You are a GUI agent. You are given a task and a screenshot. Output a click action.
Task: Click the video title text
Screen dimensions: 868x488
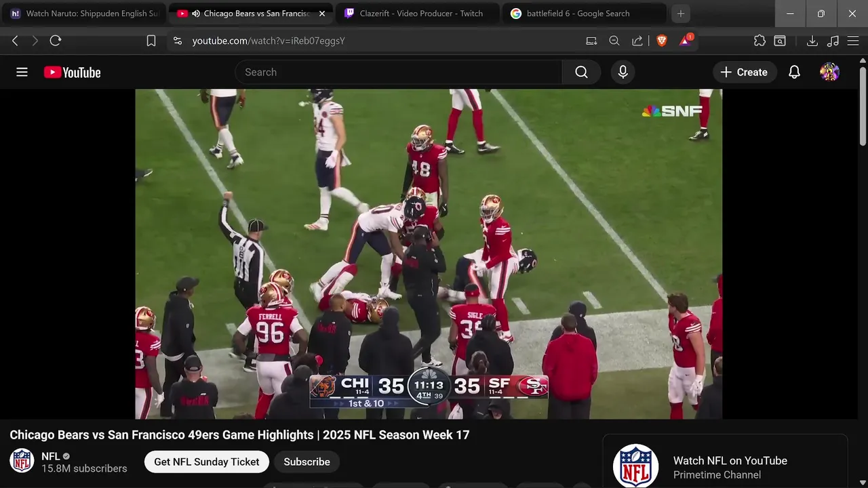click(239, 434)
